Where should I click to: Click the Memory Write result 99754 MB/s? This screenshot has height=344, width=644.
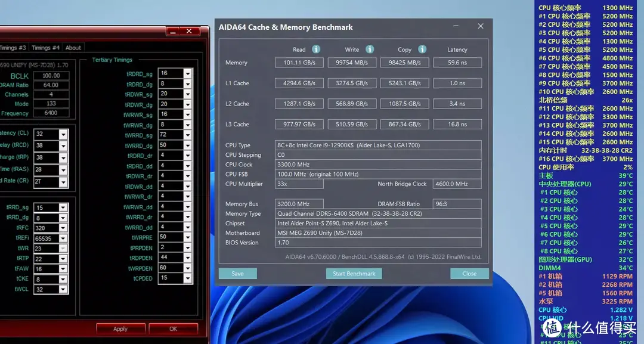point(352,63)
